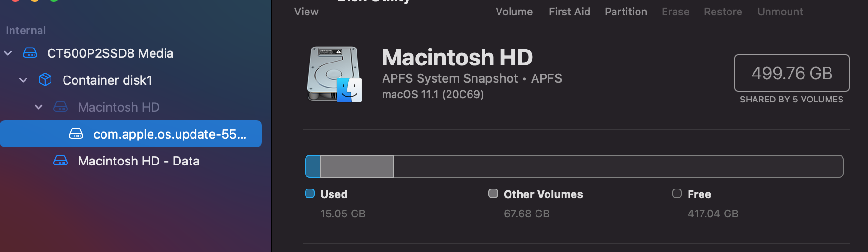Click the Macintosh HD - Data volume icon
The height and width of the screenshot is (252, 868).
(x=61, y=161)
